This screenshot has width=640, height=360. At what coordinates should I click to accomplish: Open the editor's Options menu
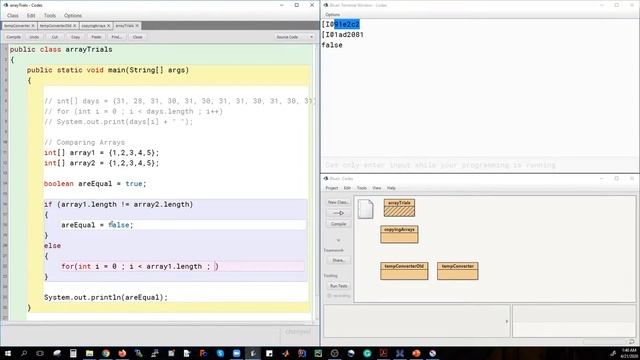coord(73,16)
